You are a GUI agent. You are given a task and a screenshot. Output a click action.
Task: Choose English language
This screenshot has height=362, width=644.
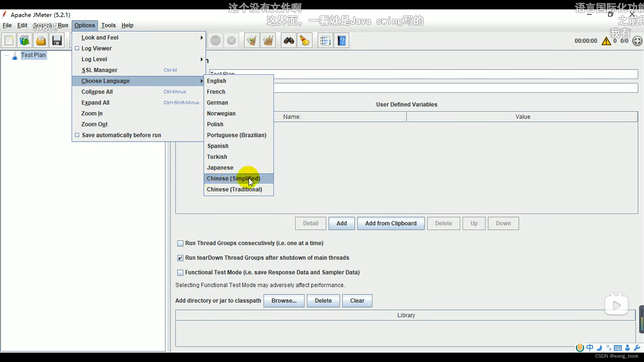coord(239,81)
